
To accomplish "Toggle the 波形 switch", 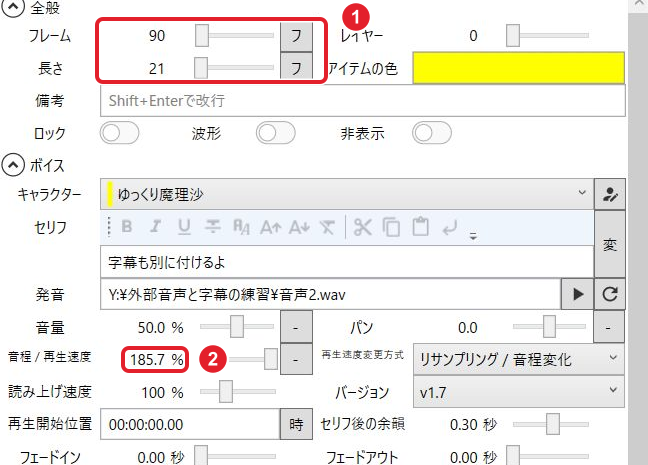I will tap(275, 133).
